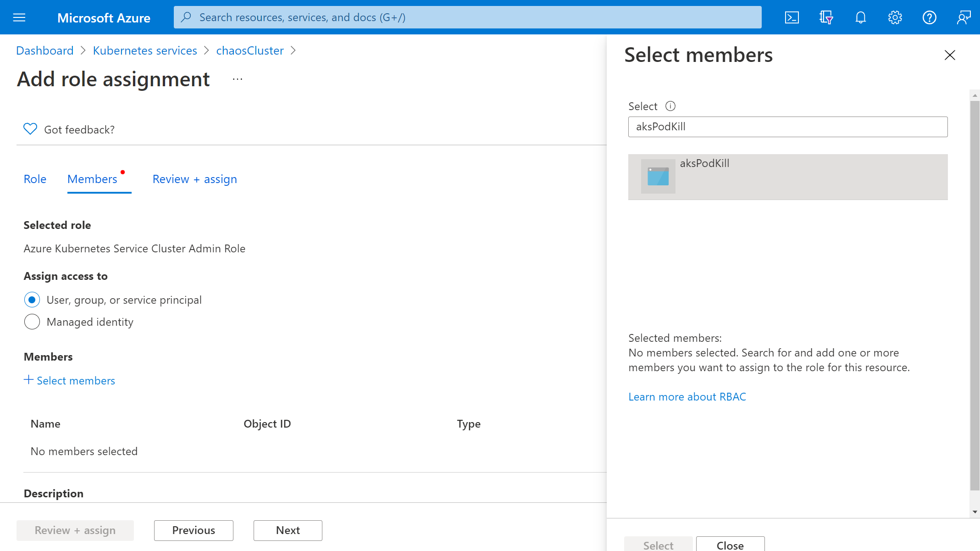Select Managed identity radio button
The image size is (980, 551).
pos(32,322)
